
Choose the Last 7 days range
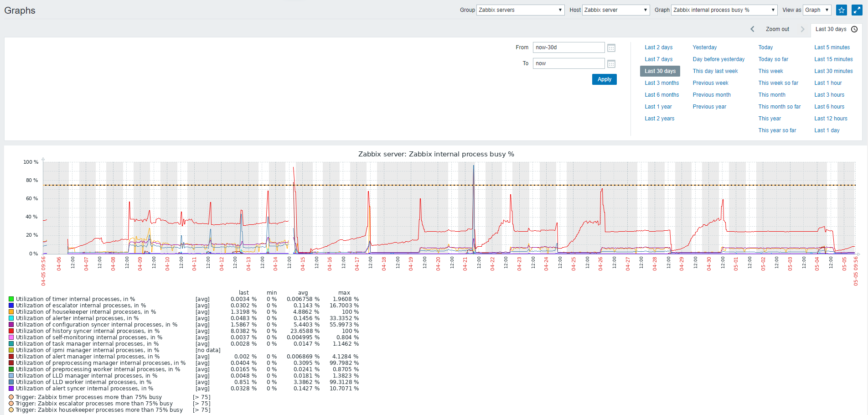point(658,59)
